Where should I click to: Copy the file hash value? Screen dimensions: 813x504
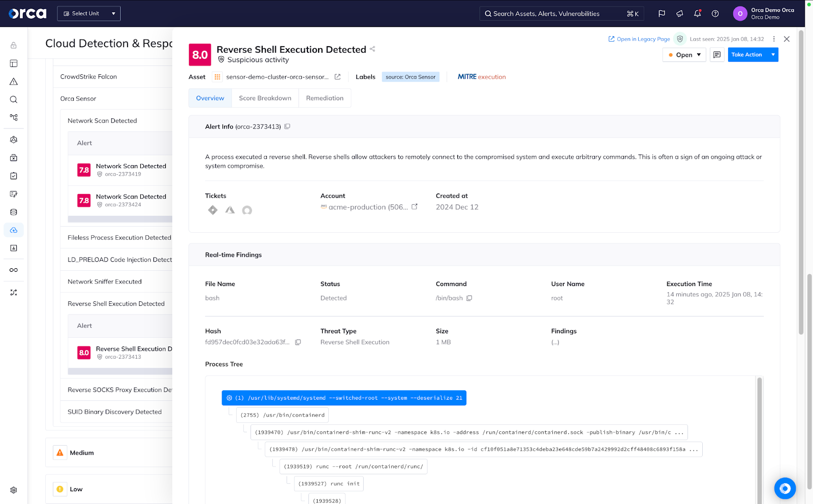[x=298, y=342]
